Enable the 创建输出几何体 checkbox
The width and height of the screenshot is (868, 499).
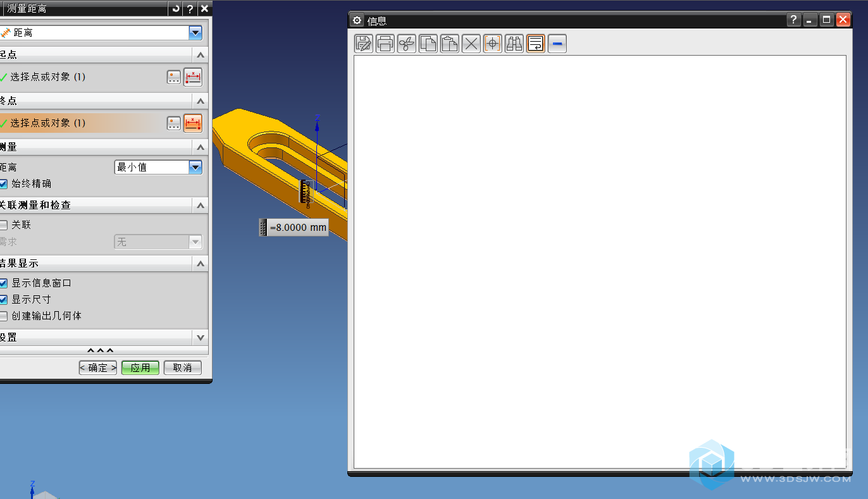click(4, 316)
